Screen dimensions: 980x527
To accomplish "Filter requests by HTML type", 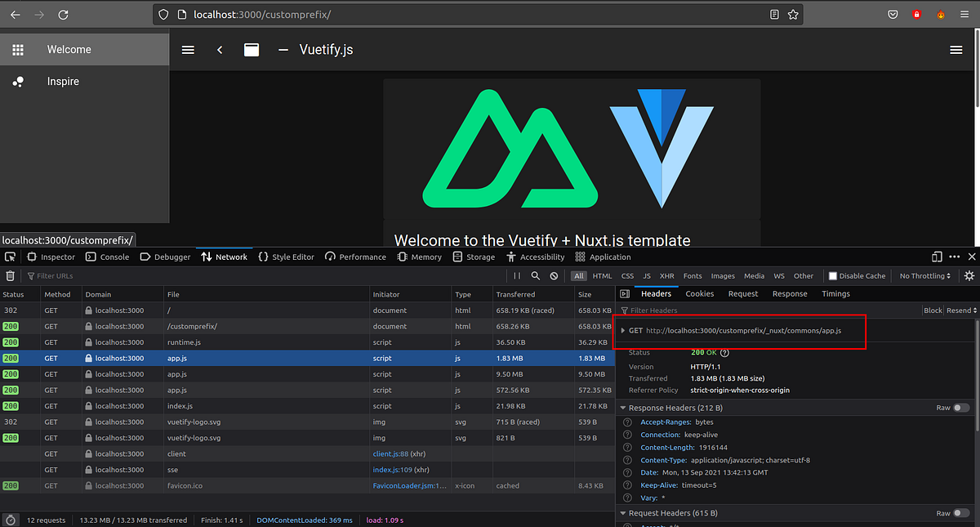I will (x=602, y=276).
